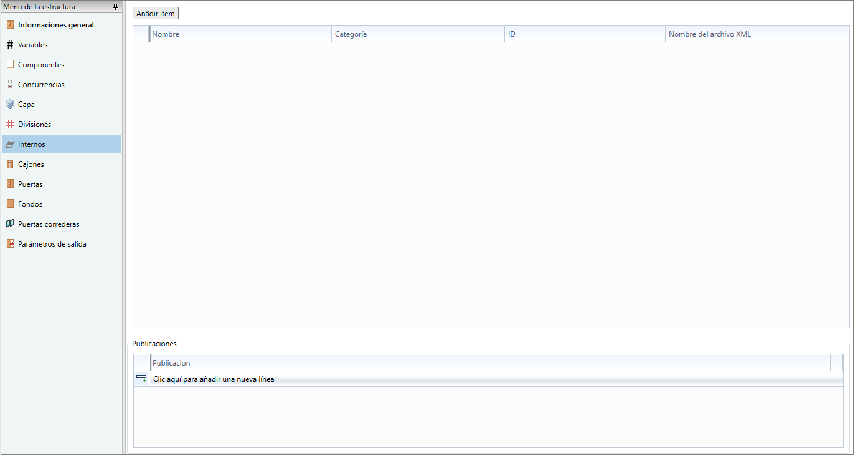Click the 'Menu de la estructura' panel title
Viewport: 868px width, 472px height.
(x=39, y=7)
